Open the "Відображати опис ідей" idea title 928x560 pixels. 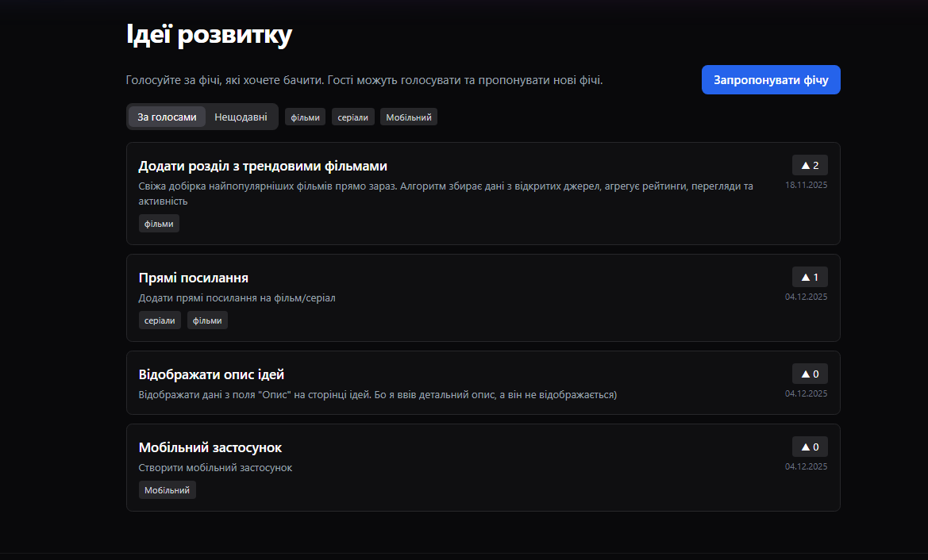click(x=211, y=374)
